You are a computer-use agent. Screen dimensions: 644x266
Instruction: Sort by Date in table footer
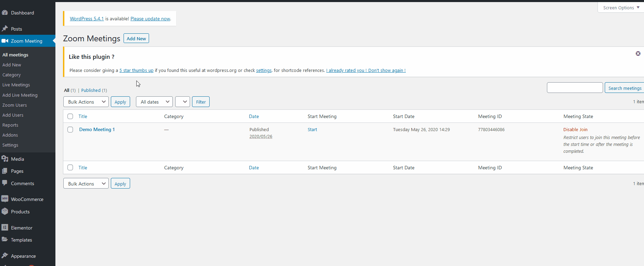(x=254, y=168)
